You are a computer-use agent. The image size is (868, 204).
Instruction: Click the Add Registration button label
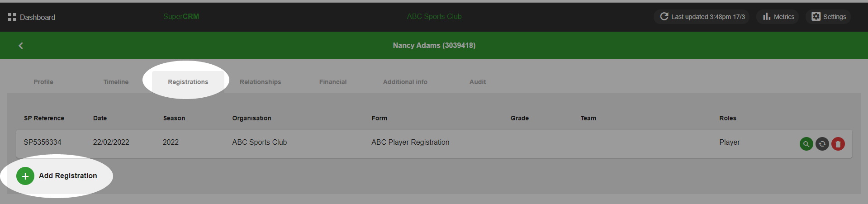click(68, 176)
